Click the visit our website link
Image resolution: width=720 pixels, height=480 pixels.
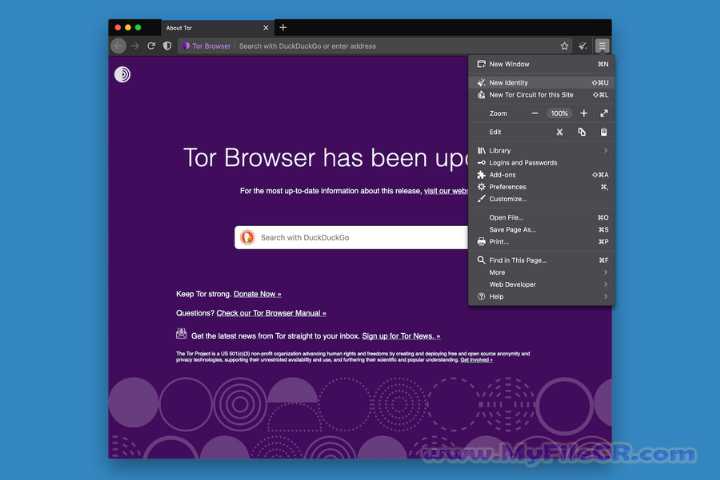446,191
